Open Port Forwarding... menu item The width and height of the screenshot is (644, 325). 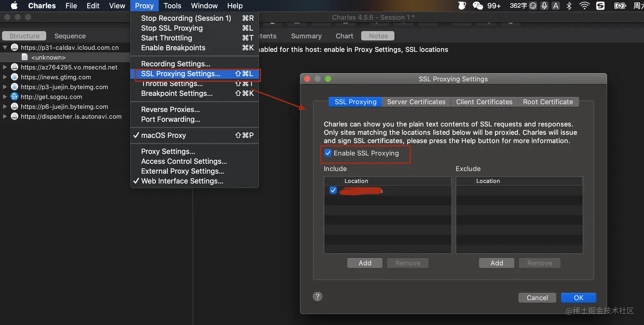tap(194, 119)
